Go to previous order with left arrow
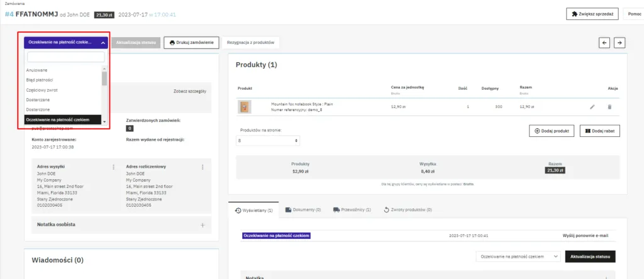Screen dimensions: 644x279 click(x=604, y=43)
